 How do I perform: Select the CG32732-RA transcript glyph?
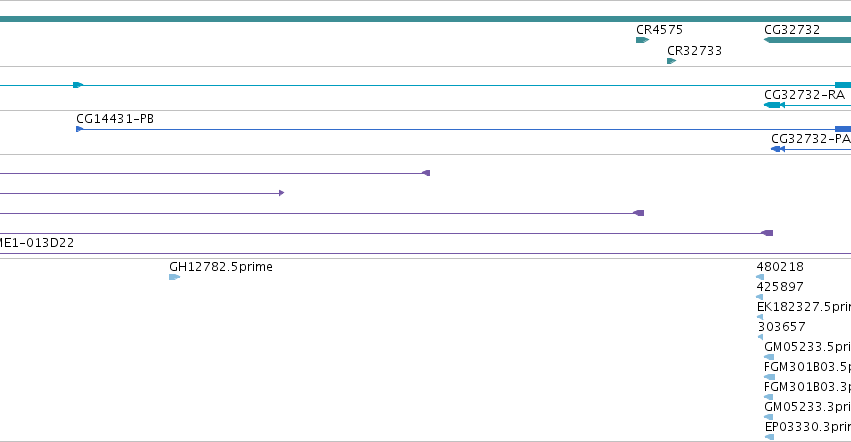tap(807, 105)
